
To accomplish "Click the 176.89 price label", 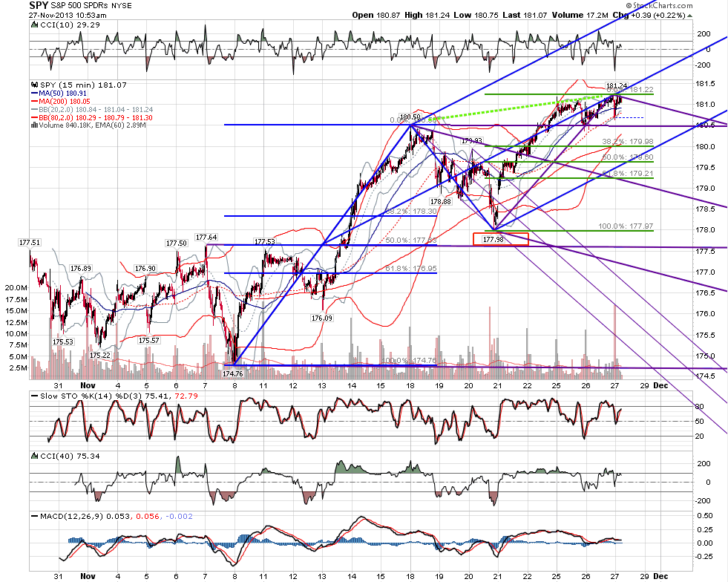I will [80, 269].
